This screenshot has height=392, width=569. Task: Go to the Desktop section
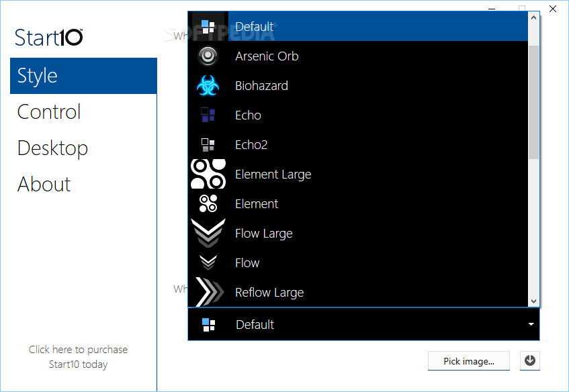coord(52,148)
